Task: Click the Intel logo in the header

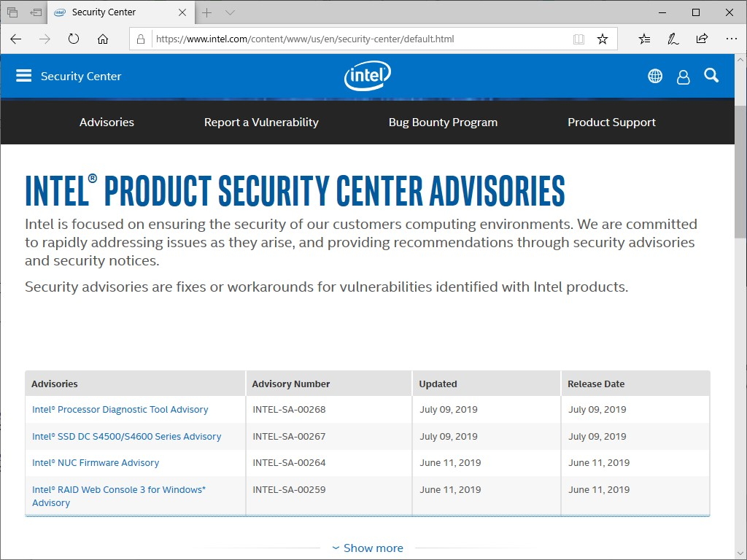Action: [x=367, y=75]
